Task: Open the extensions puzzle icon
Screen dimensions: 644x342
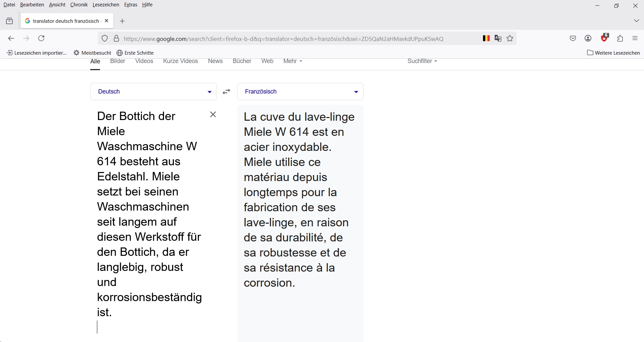Action: click(620, 39)
